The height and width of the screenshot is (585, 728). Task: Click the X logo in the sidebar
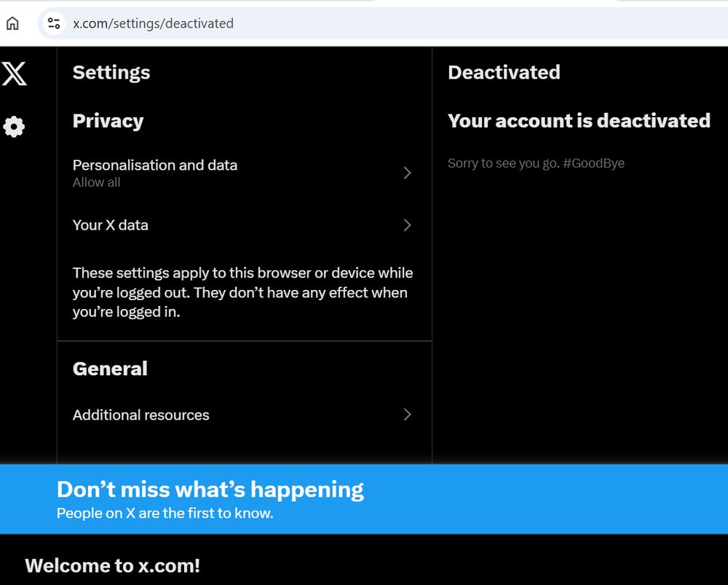tap(14, 74)
